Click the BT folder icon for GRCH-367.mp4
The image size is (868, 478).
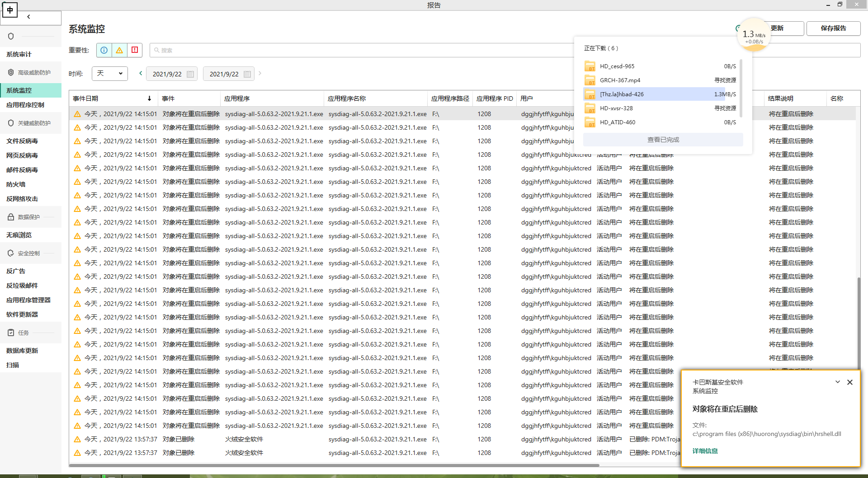(x=590, y=80)
